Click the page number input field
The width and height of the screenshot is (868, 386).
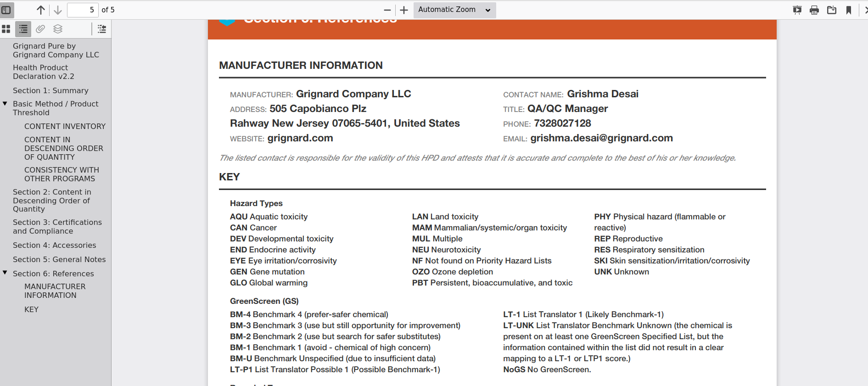(83, 10)
